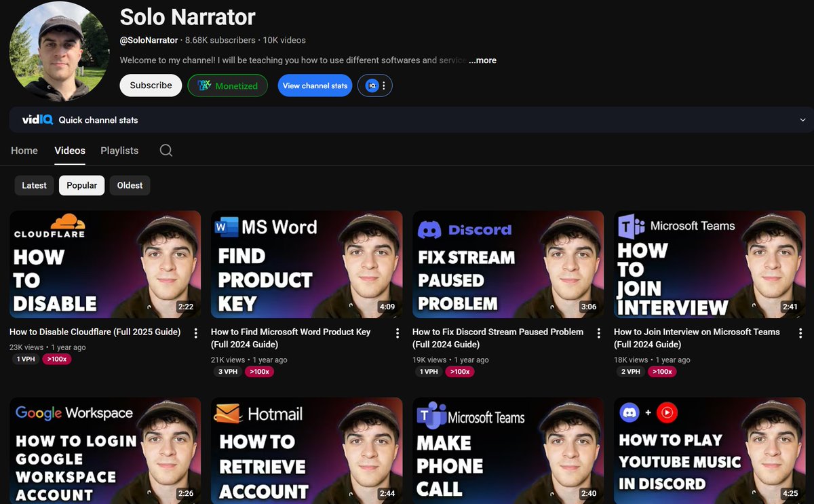Image resolution: width=814 pixels, height=504 pixels.
Task: Click the Solo Narrator channel name heading
Action: click(x=188, y=16)
